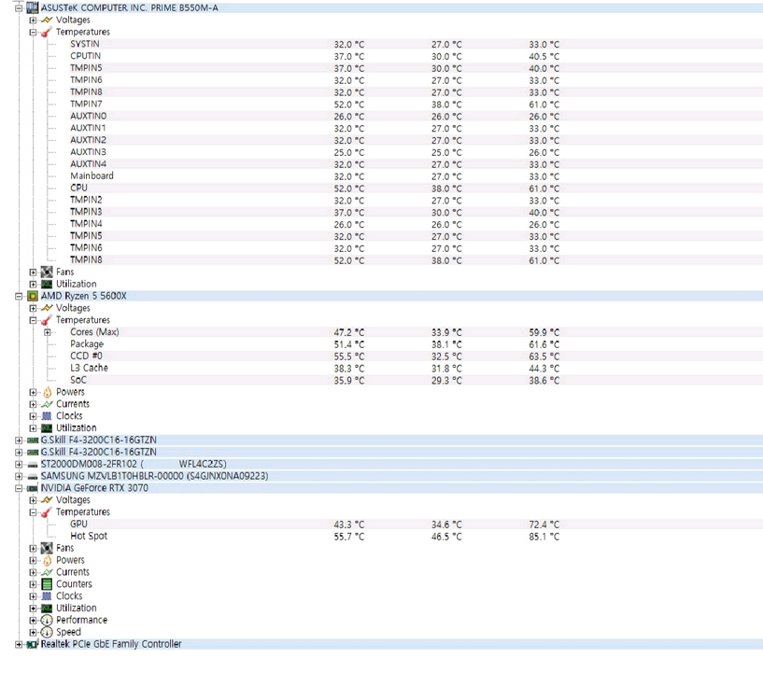The width and height of the screenshot is (763, 700).
Task: Click the Clocks icon under Ryzen
Action: [47, 416]
